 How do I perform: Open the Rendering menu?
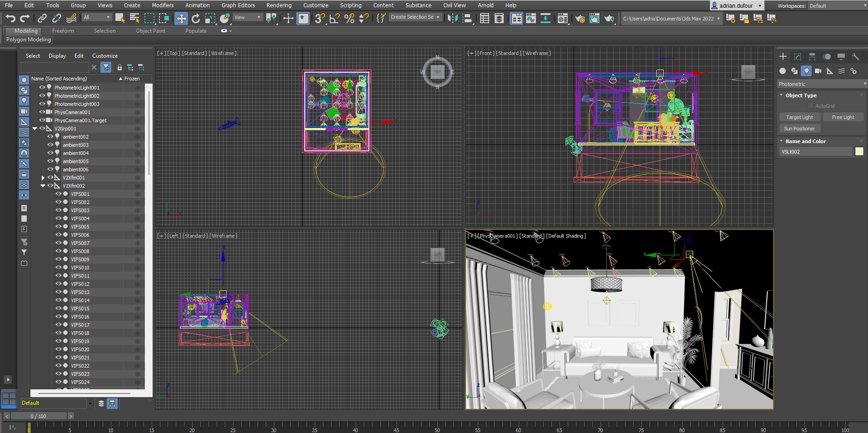pyautogui.click(x=279, y=5)
